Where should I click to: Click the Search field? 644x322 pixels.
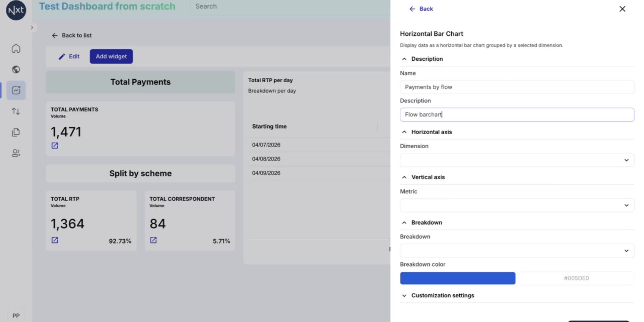tap(290, 7)
